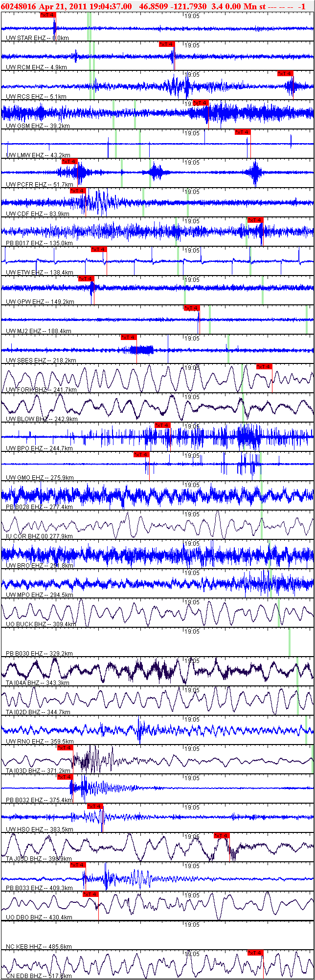Click the label CN EDB BHZ -- 517.6km
The image size is (315, 980).
(x=39, y=976)
